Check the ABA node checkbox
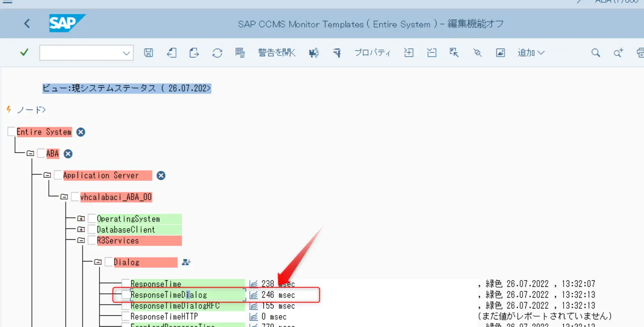This screenshot has height=327, width=644. pyautogui.click(x=41, y=153)
